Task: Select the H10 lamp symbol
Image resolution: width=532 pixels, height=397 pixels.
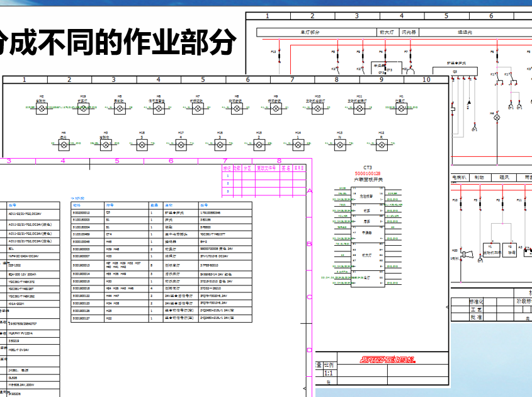Action: click(x=317, y=108)
